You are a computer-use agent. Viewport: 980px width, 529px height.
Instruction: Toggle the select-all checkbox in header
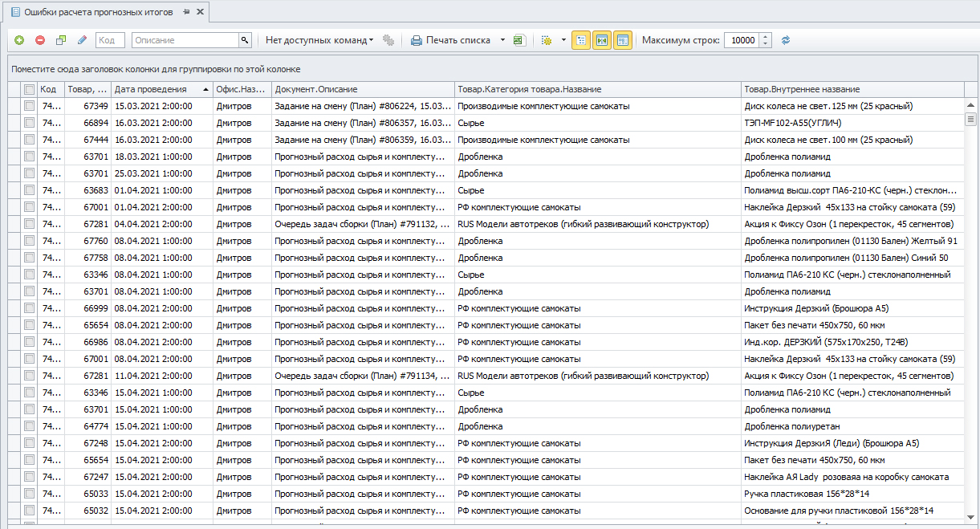point(30,89)
